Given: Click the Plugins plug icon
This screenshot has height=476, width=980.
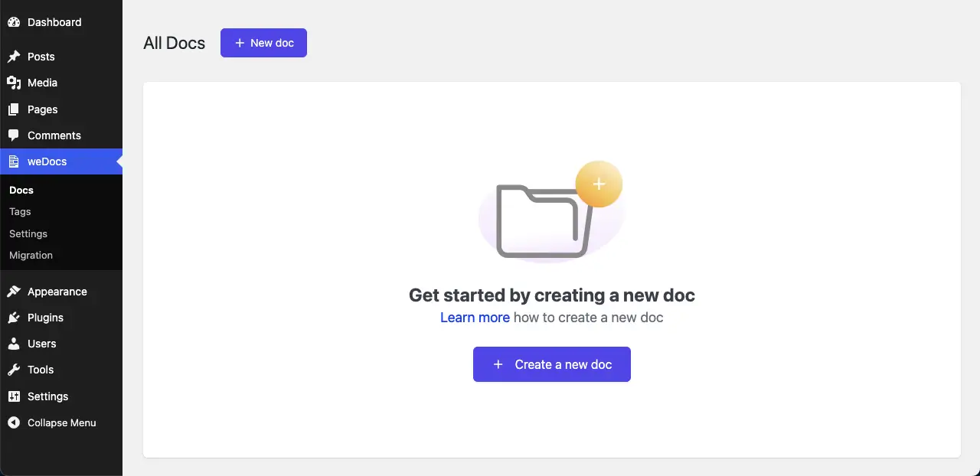Looking at the screenshot, I should coord(14,318).
